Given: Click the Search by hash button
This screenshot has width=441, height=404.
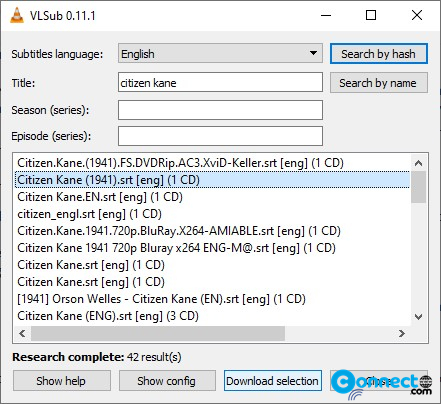Looking at the screenshot, I should 379,54.
